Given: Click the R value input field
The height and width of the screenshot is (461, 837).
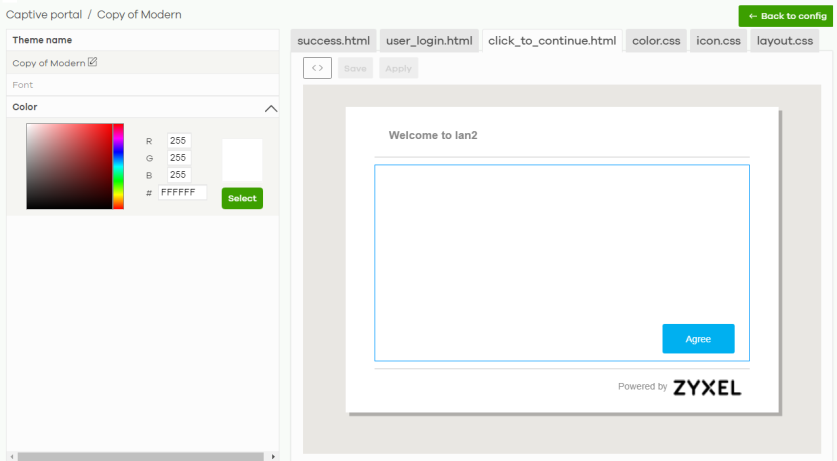Looking at the screenshot, I should point(179,141).
